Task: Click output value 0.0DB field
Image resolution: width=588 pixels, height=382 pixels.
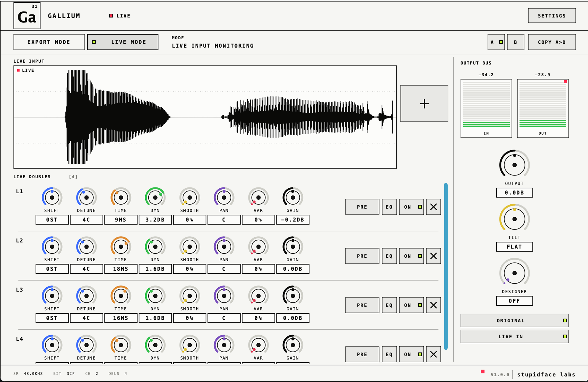Action: click(514, 193)
